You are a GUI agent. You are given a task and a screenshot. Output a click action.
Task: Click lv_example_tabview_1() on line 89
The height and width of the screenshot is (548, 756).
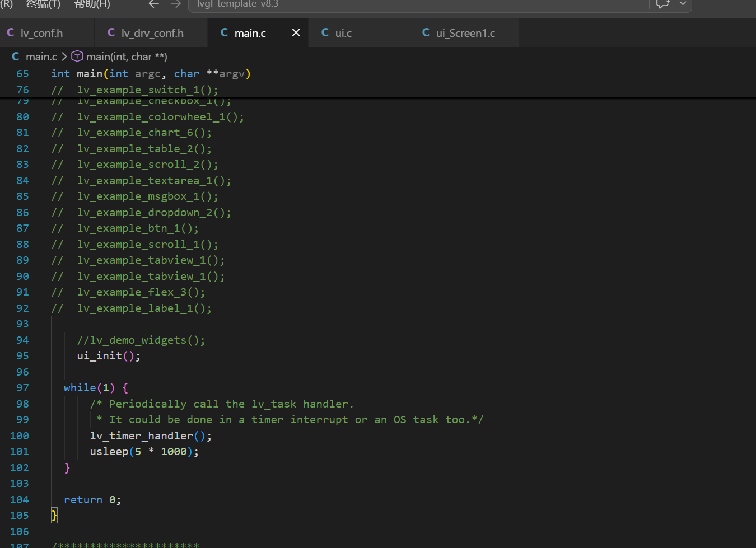click(x=151, y=260)
